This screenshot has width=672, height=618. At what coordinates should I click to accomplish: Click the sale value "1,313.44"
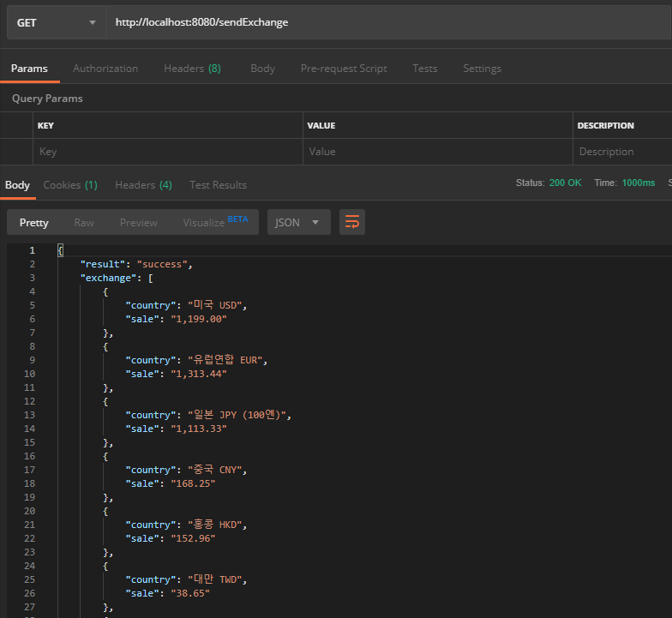[x=199, y=374]
